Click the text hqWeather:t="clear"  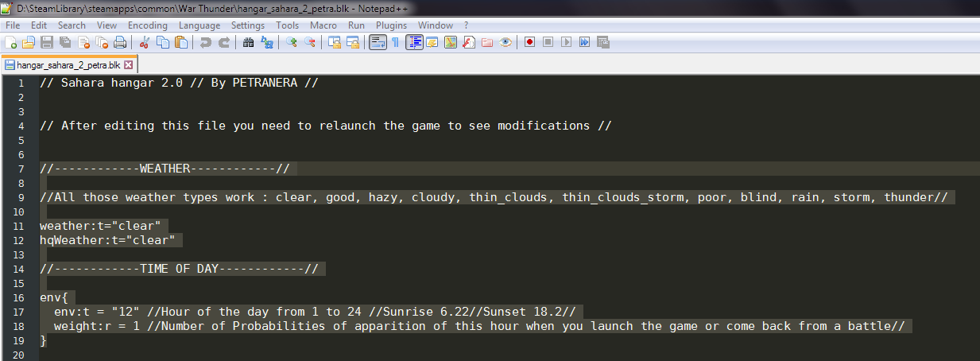tap(107, 240)
